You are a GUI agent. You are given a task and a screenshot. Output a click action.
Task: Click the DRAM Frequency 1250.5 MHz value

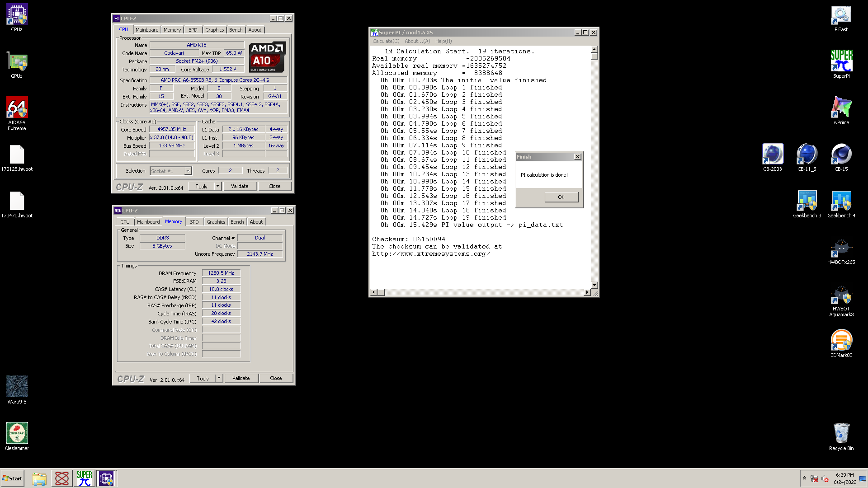pos(221,273)
